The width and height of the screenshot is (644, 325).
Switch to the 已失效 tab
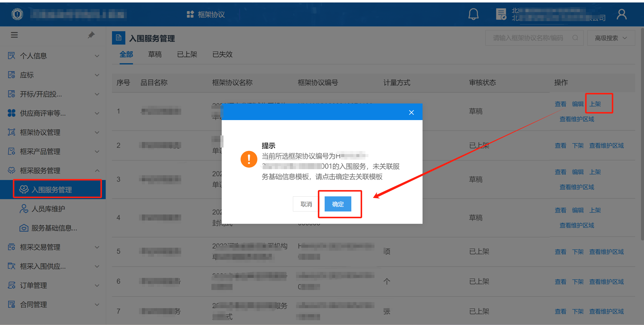(222, 54)
